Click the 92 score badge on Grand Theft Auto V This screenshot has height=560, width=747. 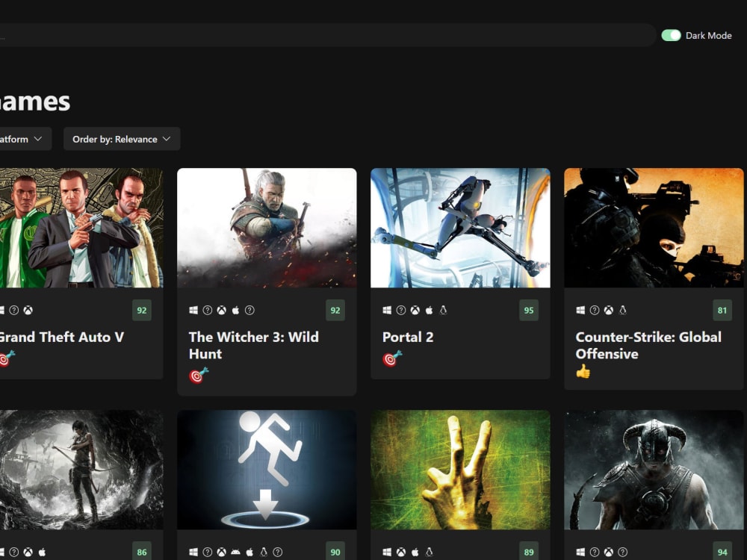click(142, 311)
